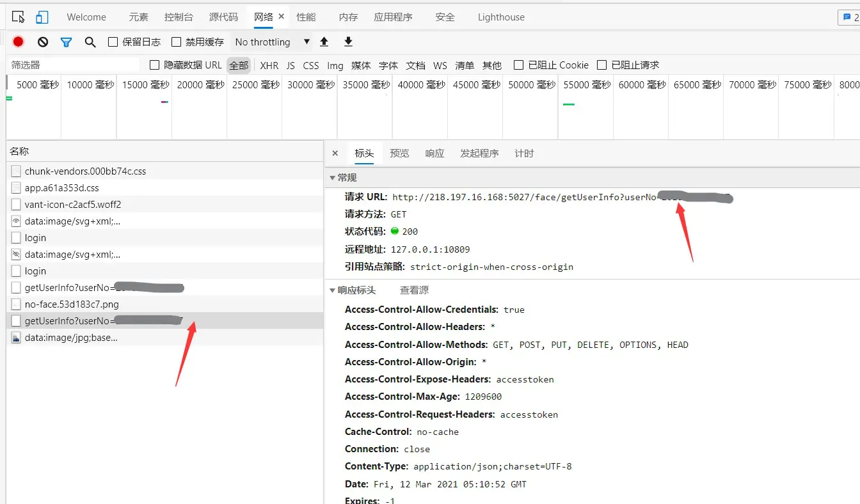Click the 筛选器 filter input field
The width and height of the screenshot is (860, 504).
pos(74,65)
